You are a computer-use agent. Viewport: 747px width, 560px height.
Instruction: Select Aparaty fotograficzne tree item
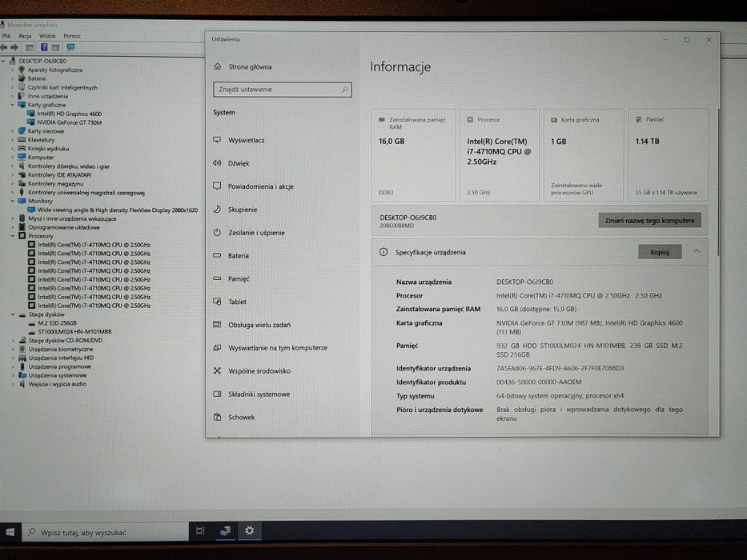[54, 70]
